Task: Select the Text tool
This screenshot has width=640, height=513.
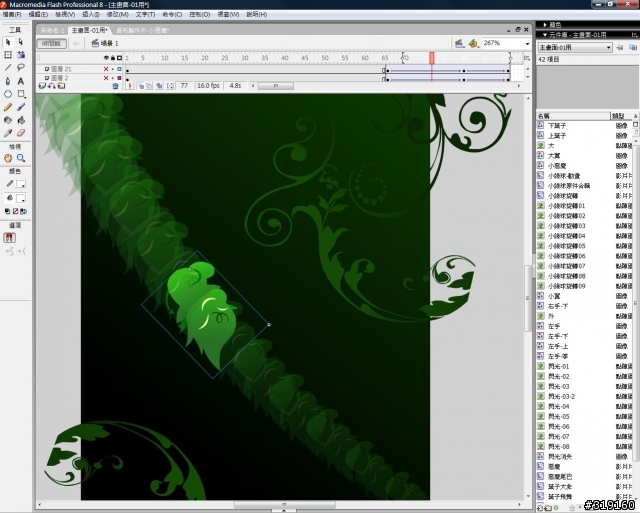Action: click(x=21, y=81)
